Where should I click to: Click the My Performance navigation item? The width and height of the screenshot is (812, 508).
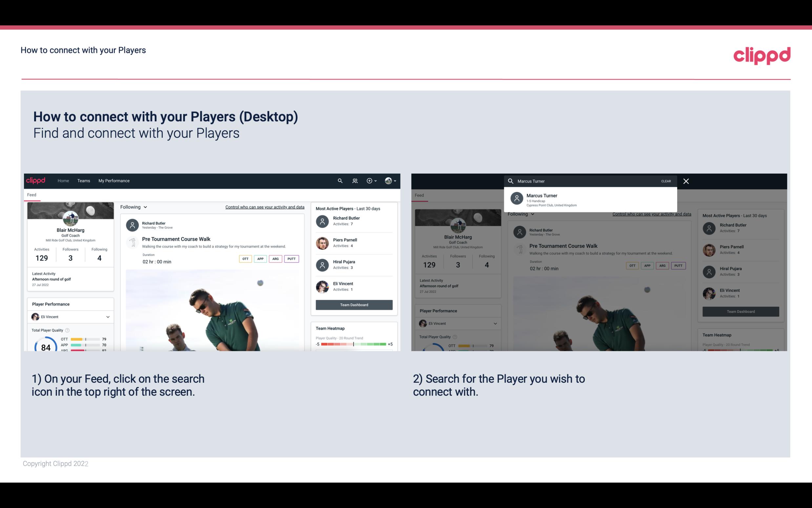tap(114, 180)
